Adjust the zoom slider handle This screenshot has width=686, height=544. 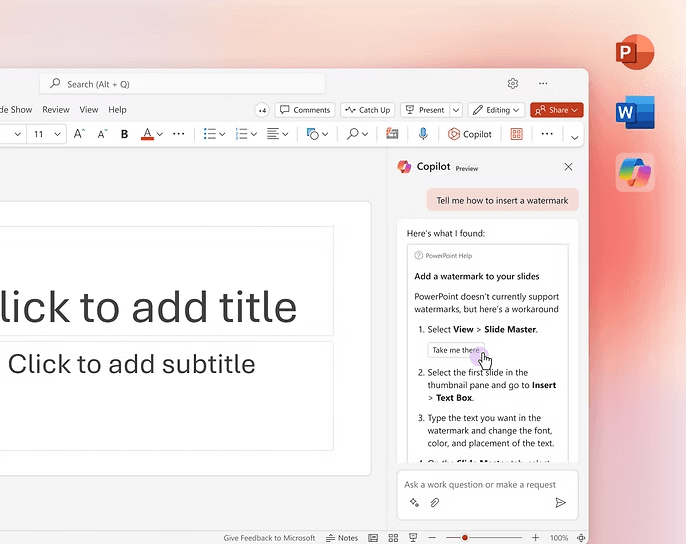tap(465, 537)
